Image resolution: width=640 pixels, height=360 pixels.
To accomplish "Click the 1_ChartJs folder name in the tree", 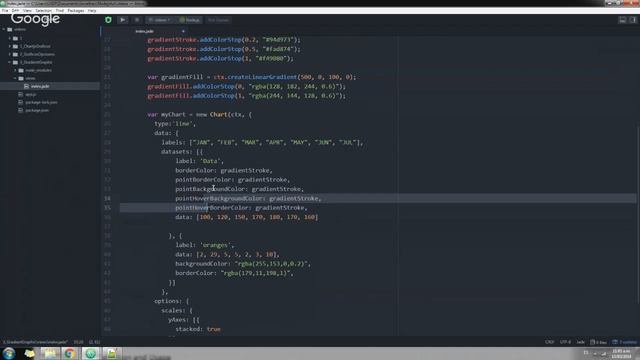I will tap(35, 46).
